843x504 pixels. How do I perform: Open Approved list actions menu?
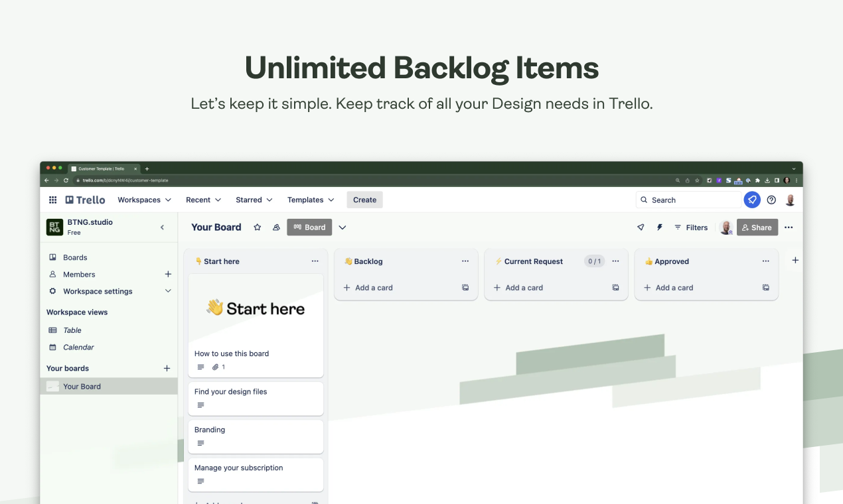point(766,261)
